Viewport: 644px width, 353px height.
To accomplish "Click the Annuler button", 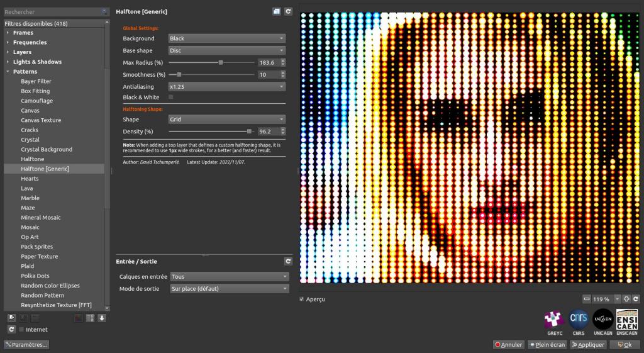I will point(509,345).
